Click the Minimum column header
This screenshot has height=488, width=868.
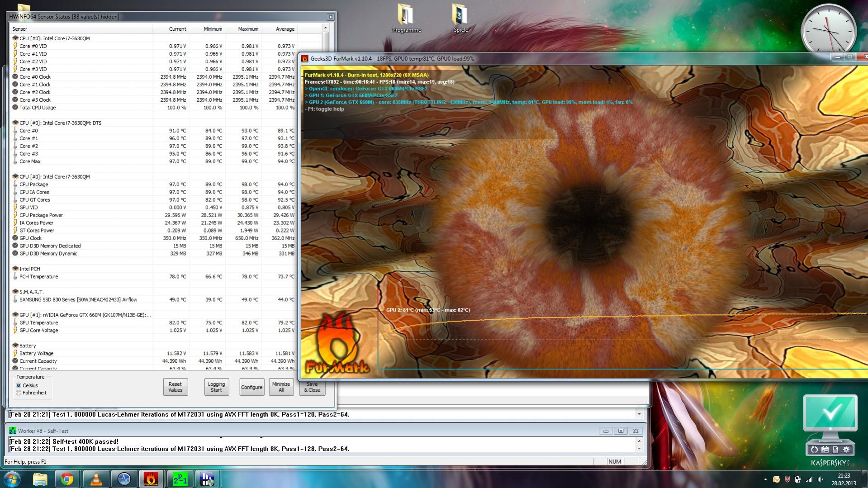point(207,29)
